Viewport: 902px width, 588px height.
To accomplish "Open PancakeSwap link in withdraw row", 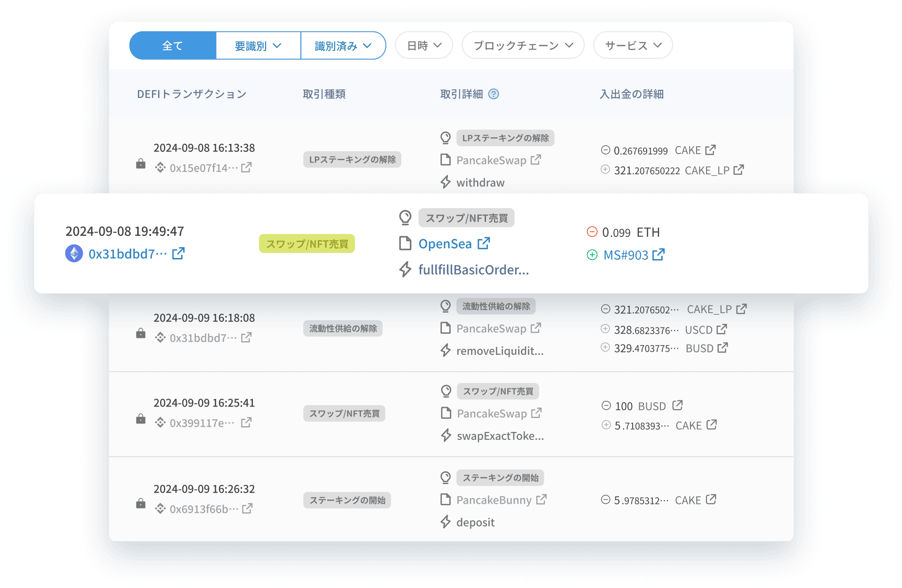I will (x=536, y=160).
